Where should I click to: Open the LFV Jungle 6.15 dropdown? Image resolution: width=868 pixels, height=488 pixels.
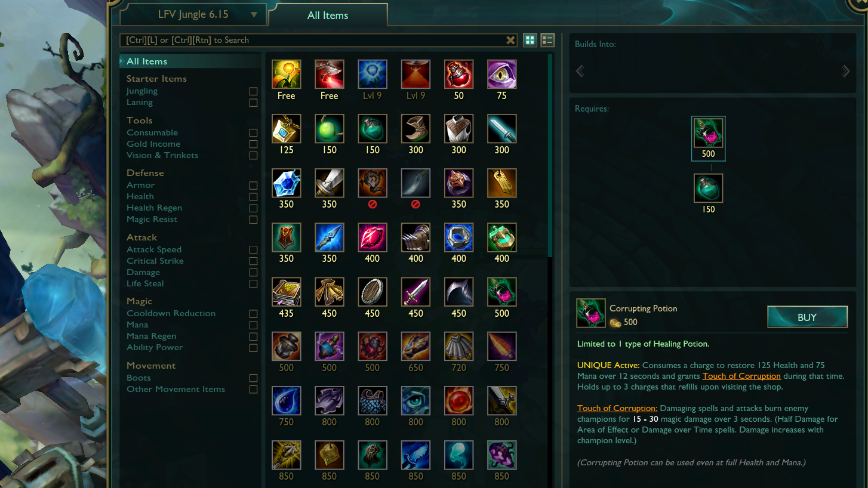(x=193, y=15)
